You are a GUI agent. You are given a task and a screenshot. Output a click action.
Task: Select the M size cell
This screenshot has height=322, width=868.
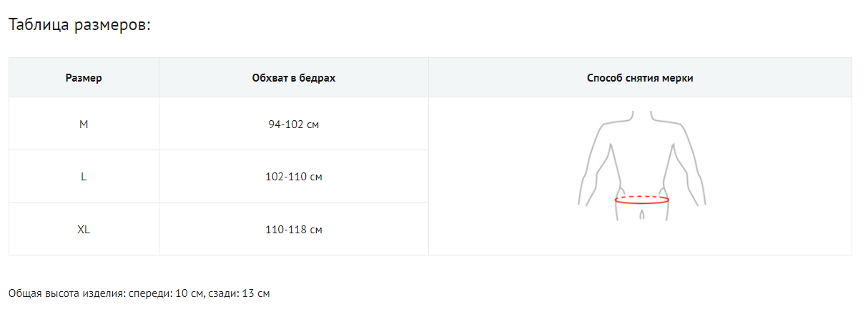pyautogui.click(x=84, y=125)
